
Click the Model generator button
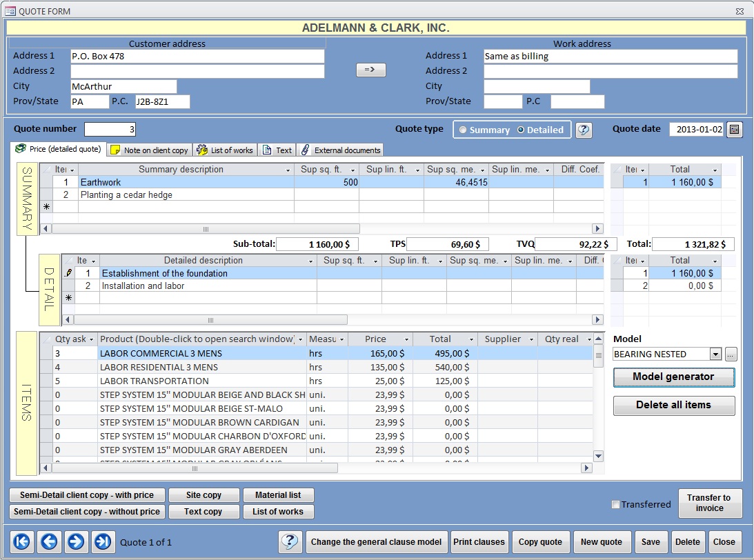point(673,377)
